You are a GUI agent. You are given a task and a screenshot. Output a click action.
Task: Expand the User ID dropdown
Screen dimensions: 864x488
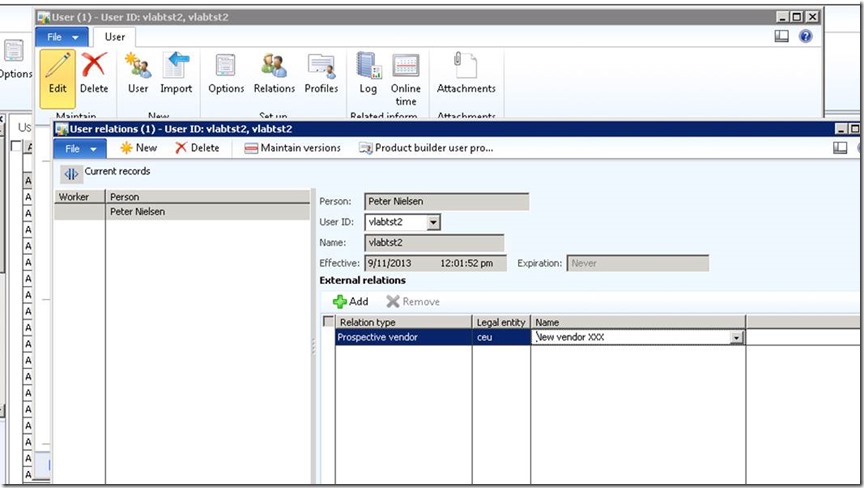(432, 222)
